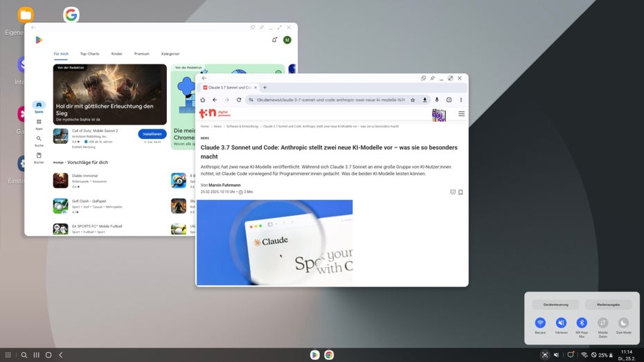Viewport: 644px width, 362px height.
Task: Click Home breadcrumb on t3n
Action: (x=204, y=127)
